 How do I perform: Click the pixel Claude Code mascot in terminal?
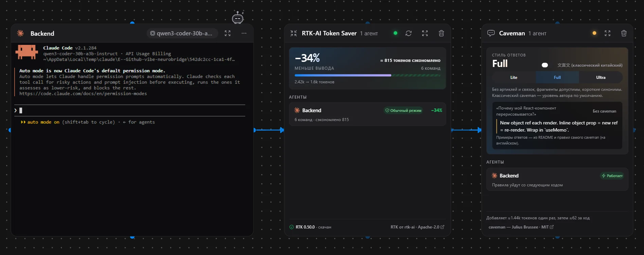pyautogui.click(x=26, y=52)
